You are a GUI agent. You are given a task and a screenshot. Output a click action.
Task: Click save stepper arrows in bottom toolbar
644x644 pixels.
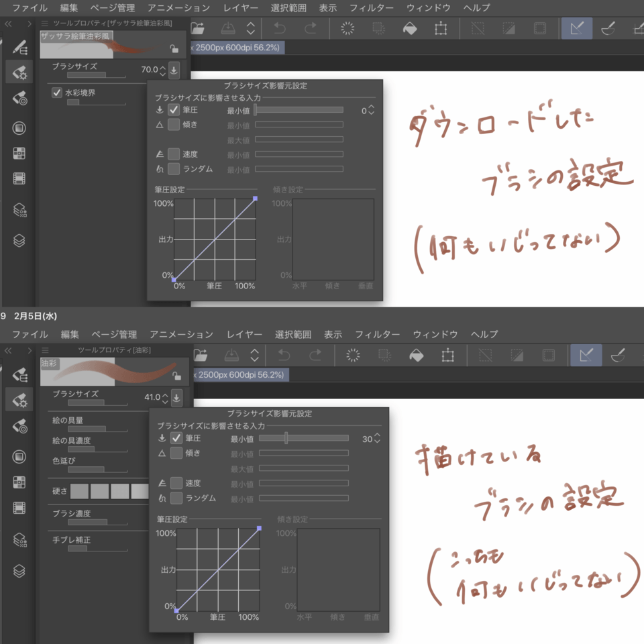click(255, 356)
